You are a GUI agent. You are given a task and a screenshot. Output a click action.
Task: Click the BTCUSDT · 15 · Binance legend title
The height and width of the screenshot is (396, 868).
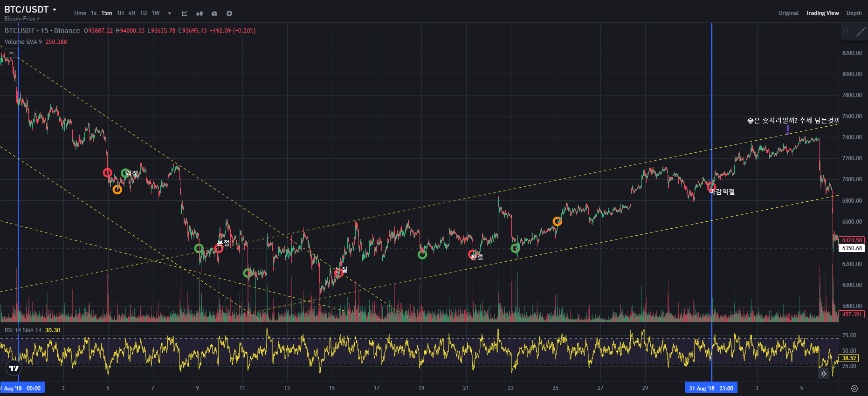42,31
